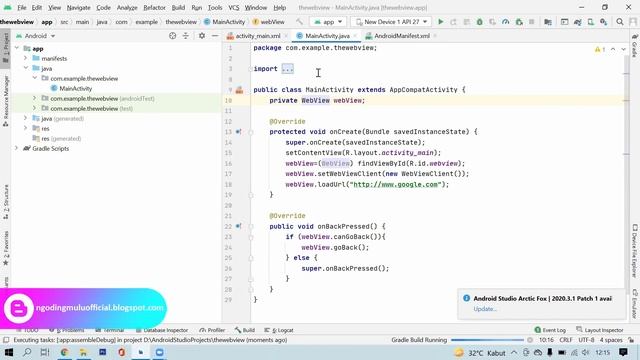The width and height of the screenshot is (640, 360).
Task: Run the app with green play button
Action: tap(440, 22)
